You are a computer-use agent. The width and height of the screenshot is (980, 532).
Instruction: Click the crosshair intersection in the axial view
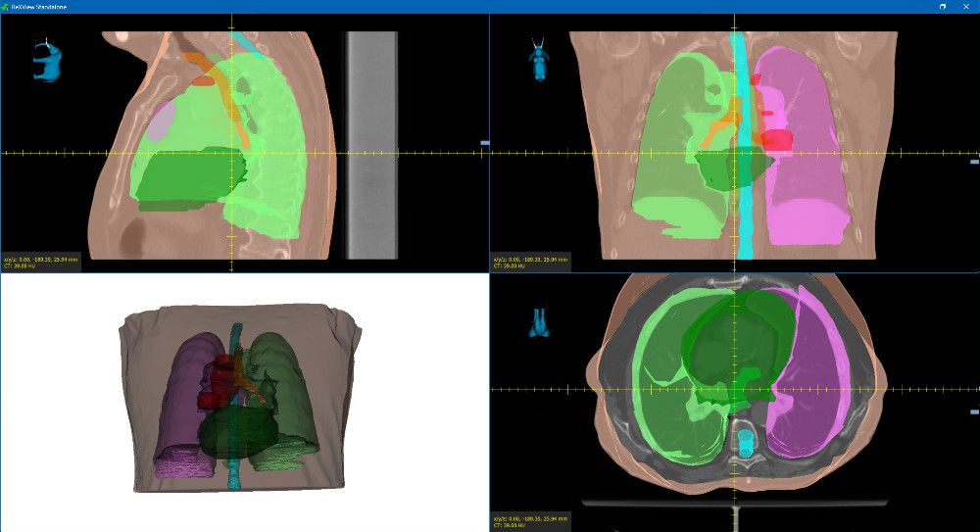point(737,389)
